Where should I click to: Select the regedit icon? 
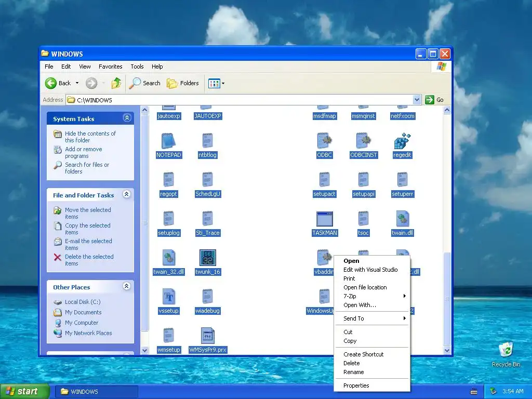point(403,141)
